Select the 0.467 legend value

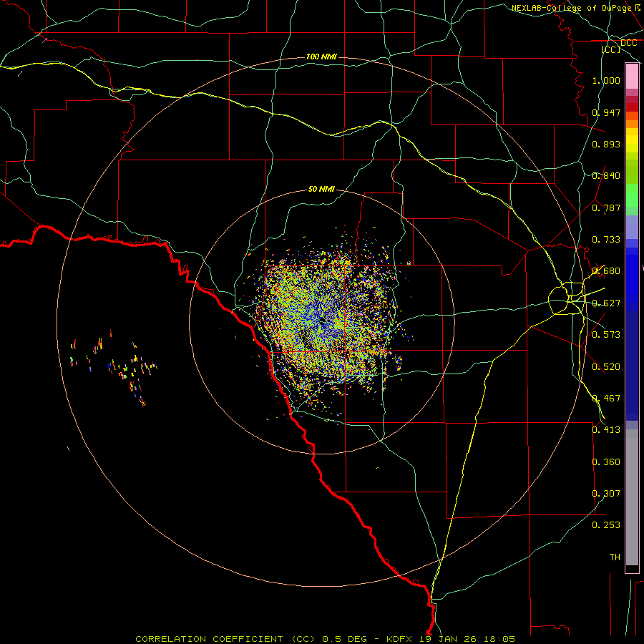coord(606,399)
